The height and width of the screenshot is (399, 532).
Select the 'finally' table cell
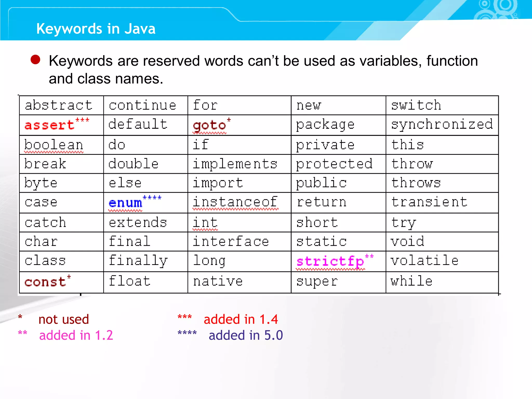pos(146,261)
